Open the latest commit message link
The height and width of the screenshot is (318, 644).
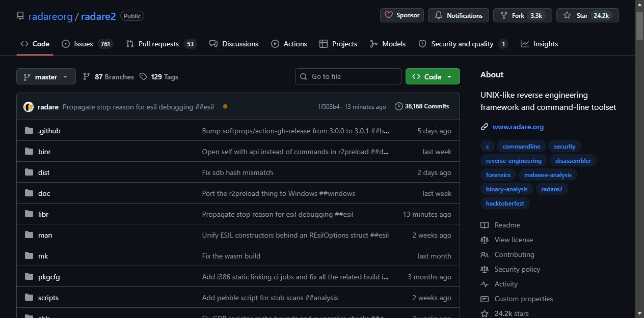point(138,107)
